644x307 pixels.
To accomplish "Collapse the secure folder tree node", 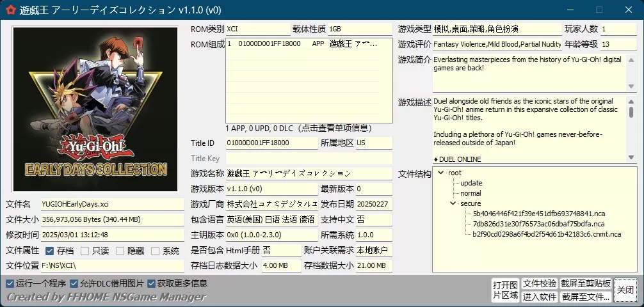I will (x=453, y=203).
